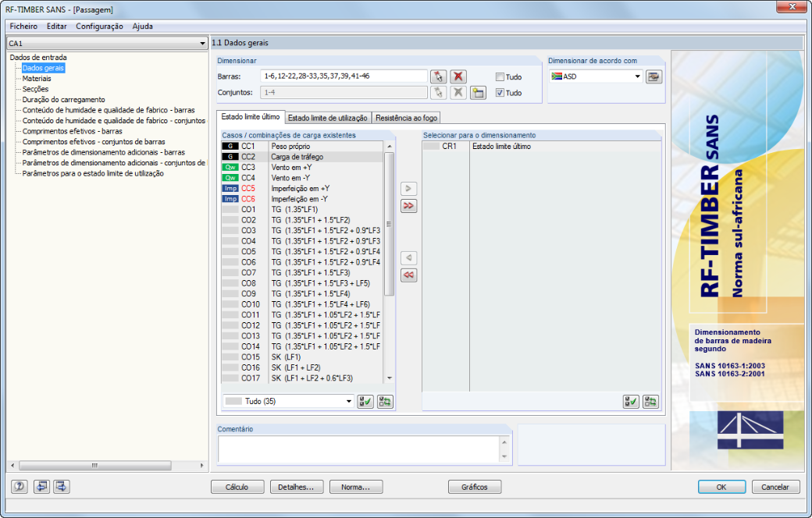Viewport: 812px width, 518px height.
Task: Select CO10 load combination row
Action: pyautogui.click(x=302, y=304)
